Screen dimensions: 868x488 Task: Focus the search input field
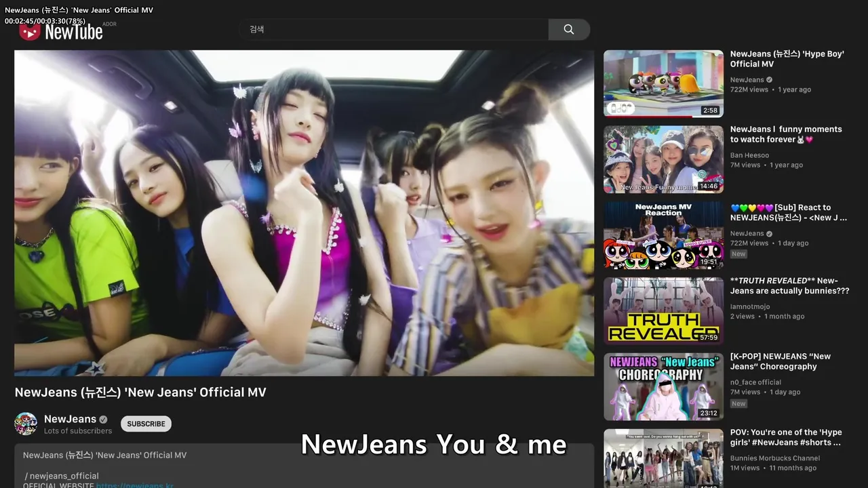(x=394, y=29)
